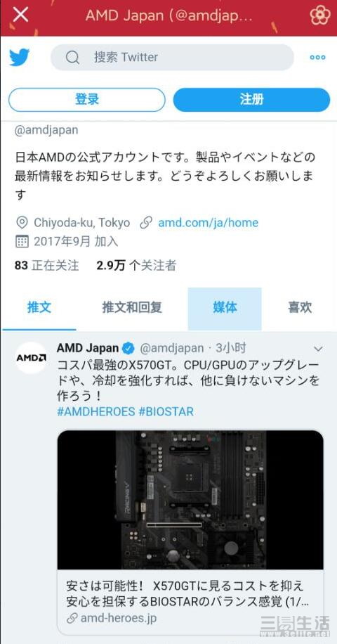Tap the flower icon in the red header
337x644 pixels.
coord(319,15)
